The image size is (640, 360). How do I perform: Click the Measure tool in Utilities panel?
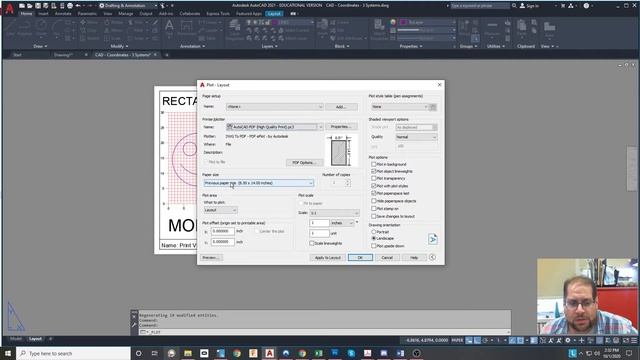[x=492, y=29]
